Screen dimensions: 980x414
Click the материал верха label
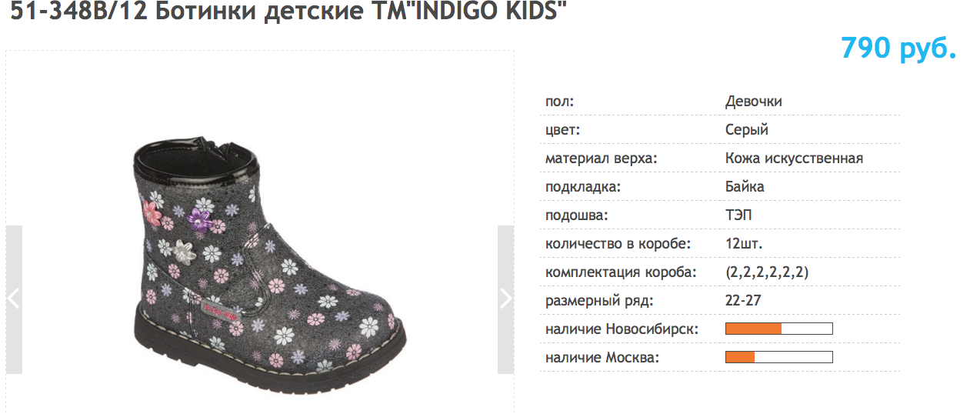pos(602,159)
